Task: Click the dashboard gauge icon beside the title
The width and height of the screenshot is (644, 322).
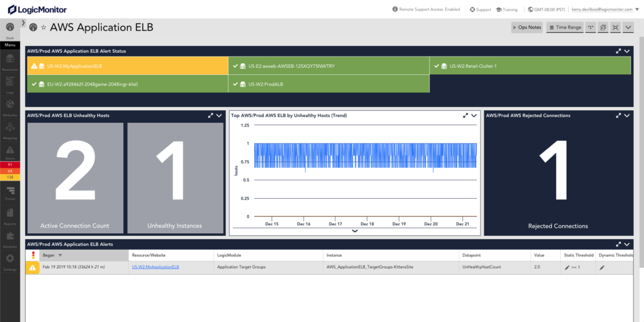Action: pos(33,28)
